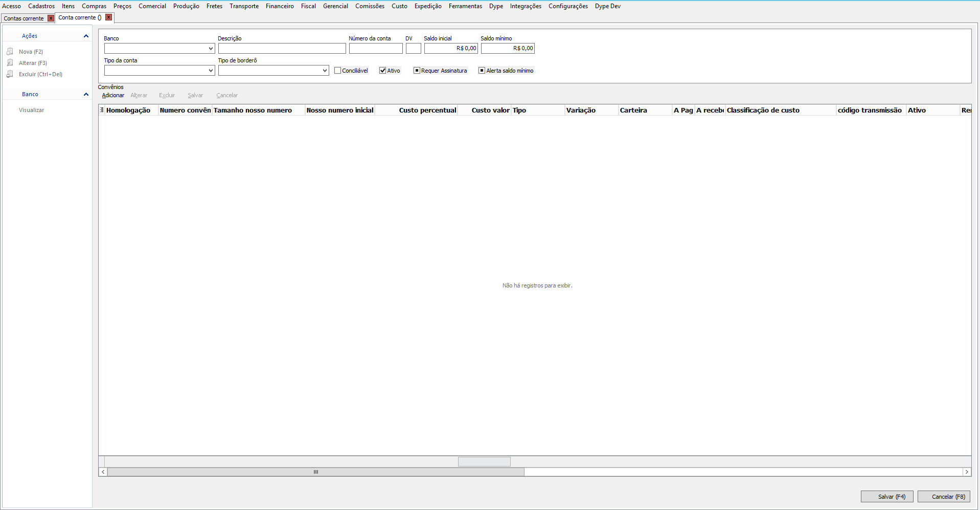The width and height of the screenshot is (980, 510).
Task: Click Excluir in the Convênios toolbar
Action: [x=167, y=95]
